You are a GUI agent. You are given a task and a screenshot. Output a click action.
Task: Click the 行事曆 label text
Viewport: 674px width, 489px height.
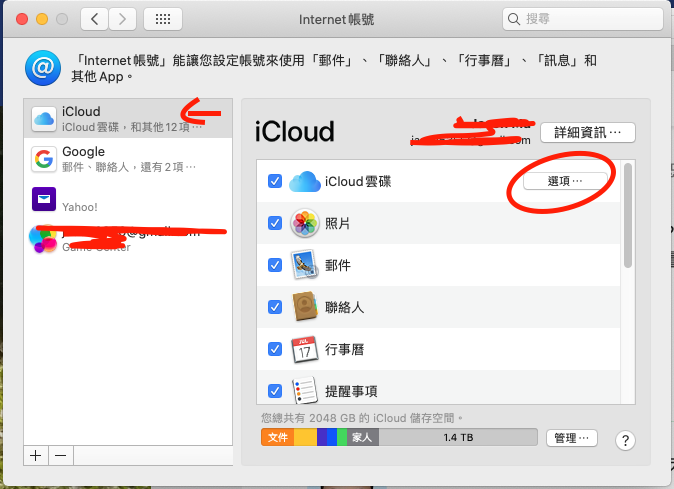344,349
